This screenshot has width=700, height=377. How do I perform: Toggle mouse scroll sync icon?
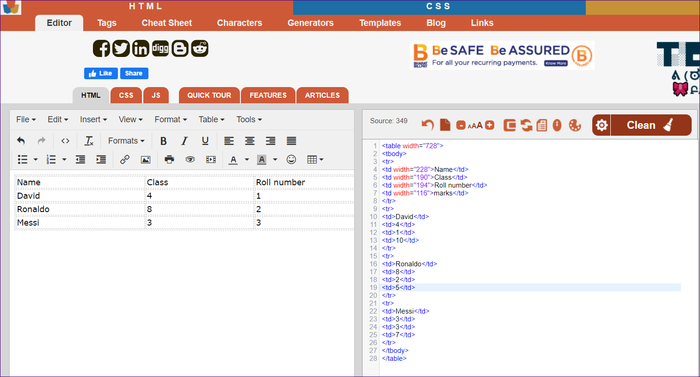point(557,126)
